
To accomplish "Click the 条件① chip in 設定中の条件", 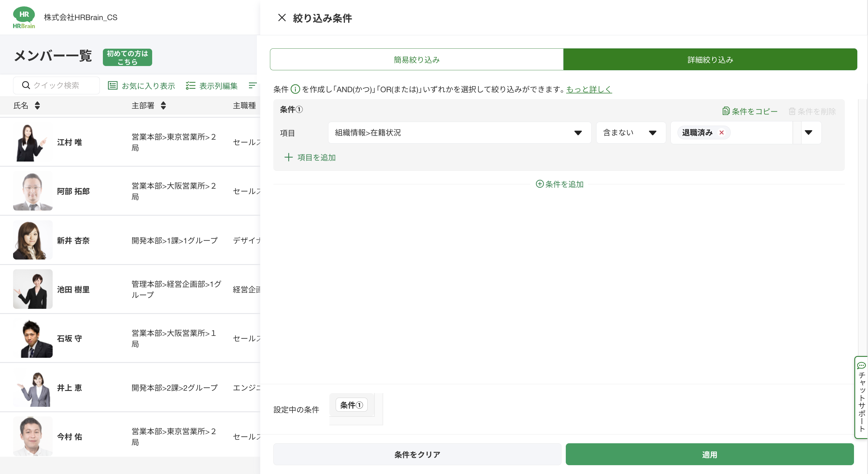I will click(352, 405).
